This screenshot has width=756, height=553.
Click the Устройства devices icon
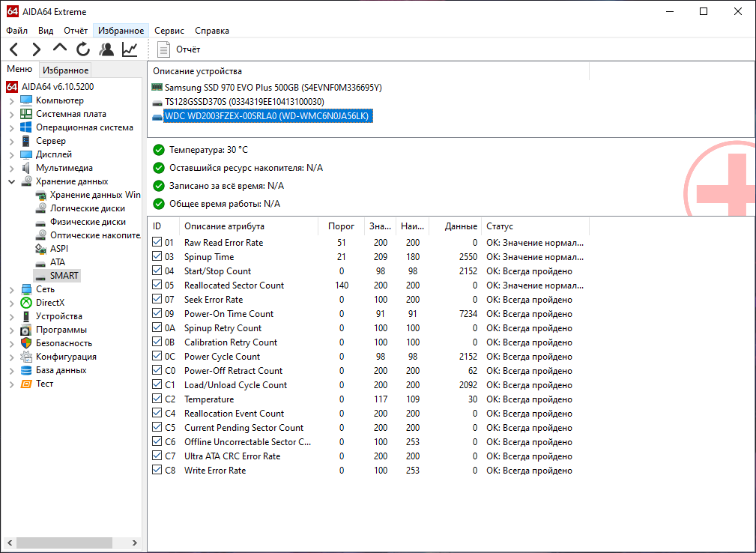coord(26,316)
